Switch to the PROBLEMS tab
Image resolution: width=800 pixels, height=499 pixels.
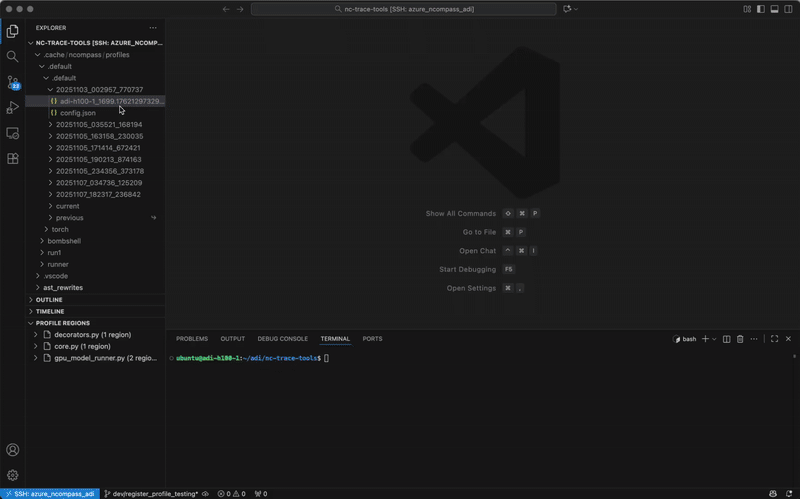pyautogui.click(x=192, y=339)
